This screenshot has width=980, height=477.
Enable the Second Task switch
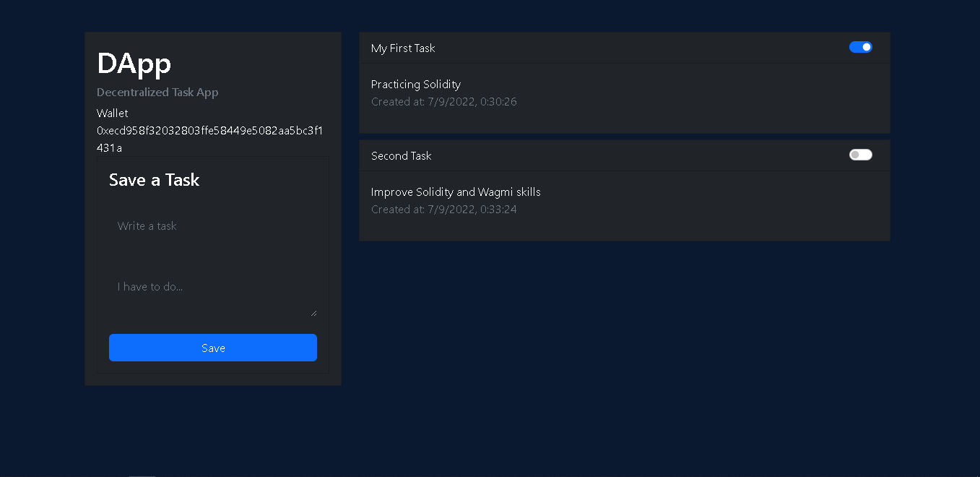coord(861,155)
